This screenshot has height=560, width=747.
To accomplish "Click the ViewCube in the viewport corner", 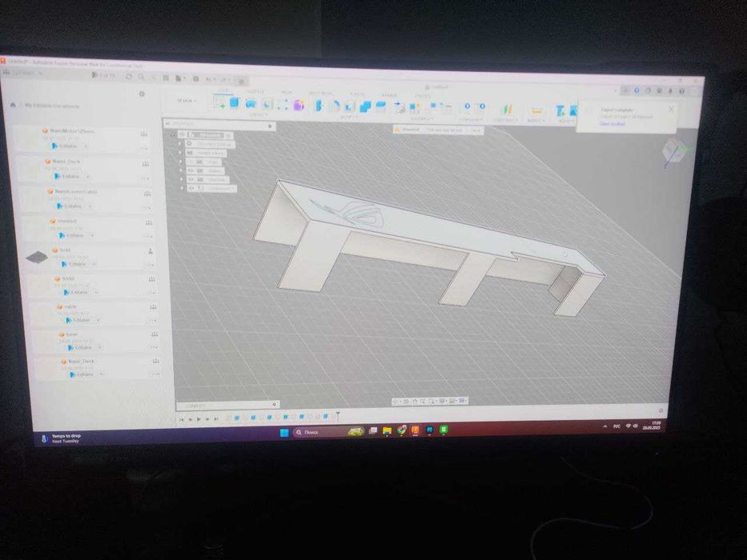I will click(673, 151).
